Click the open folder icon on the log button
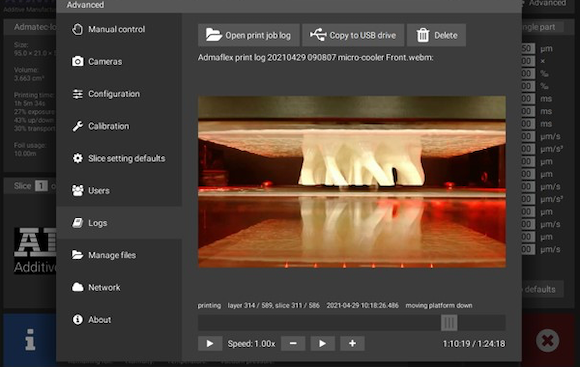This screenshot has width=580, height=367. [x=214, y=35]
